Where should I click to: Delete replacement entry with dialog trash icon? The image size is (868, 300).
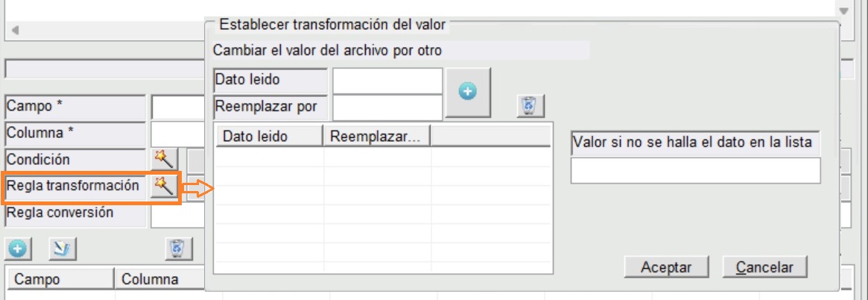click(x=529, y=107)
